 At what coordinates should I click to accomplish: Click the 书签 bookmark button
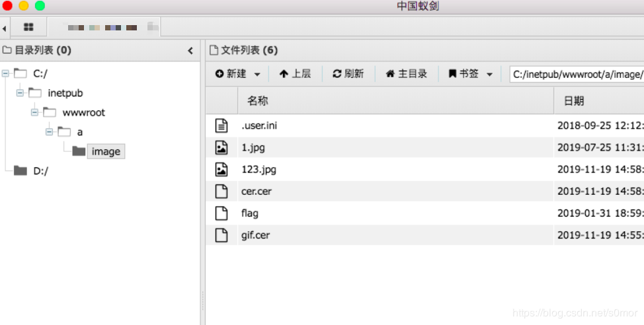(463, 74)
